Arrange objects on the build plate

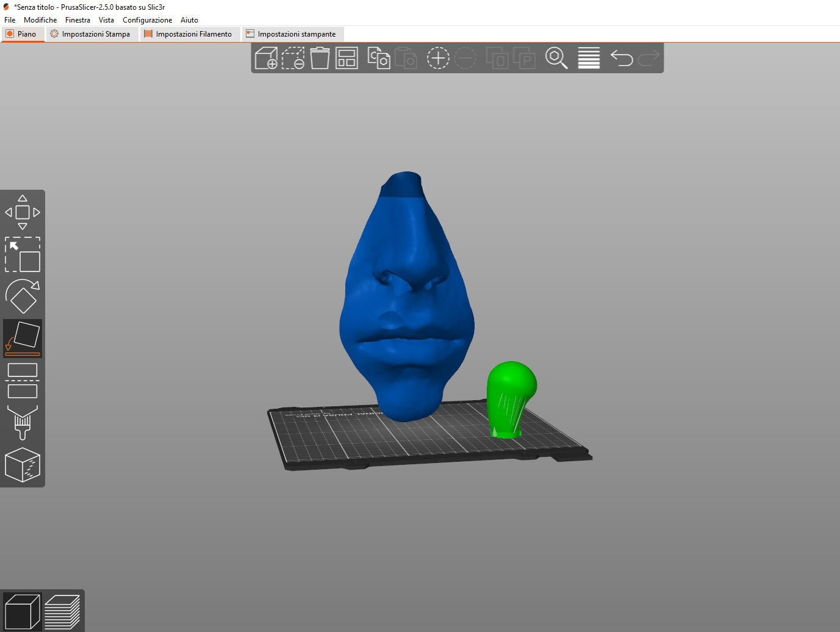(346, 58)
